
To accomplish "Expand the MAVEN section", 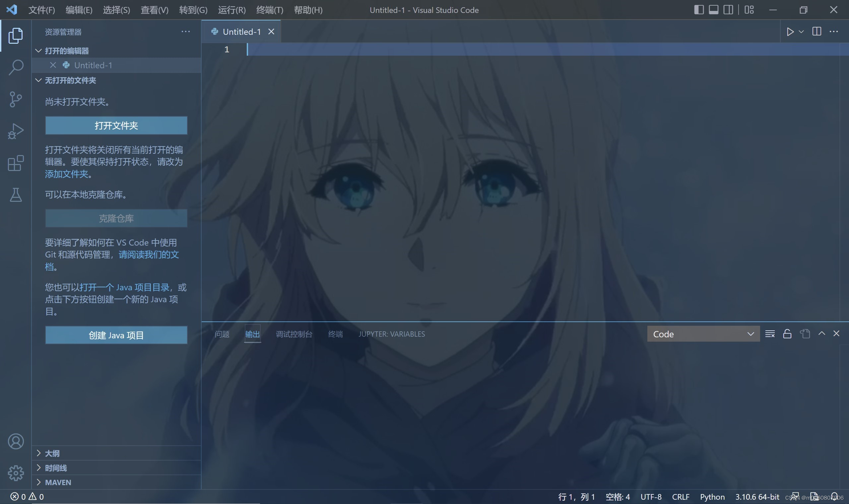I will (58, 482).
